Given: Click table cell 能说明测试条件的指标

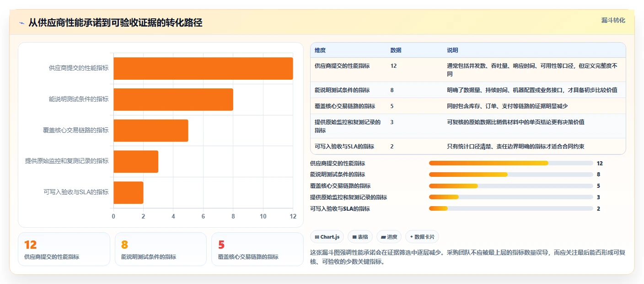Looking at the screenshot, I should click(x=342, y=90).
